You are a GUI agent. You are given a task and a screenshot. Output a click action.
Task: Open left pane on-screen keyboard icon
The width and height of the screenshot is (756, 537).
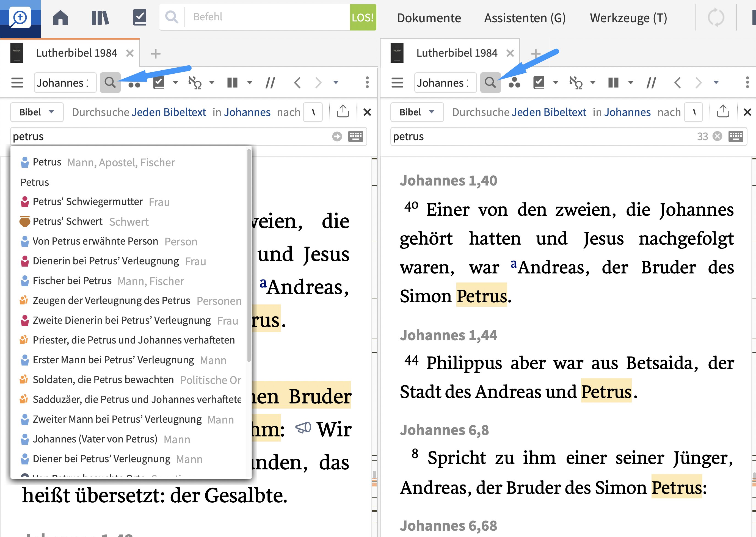(x=355, y=136)
